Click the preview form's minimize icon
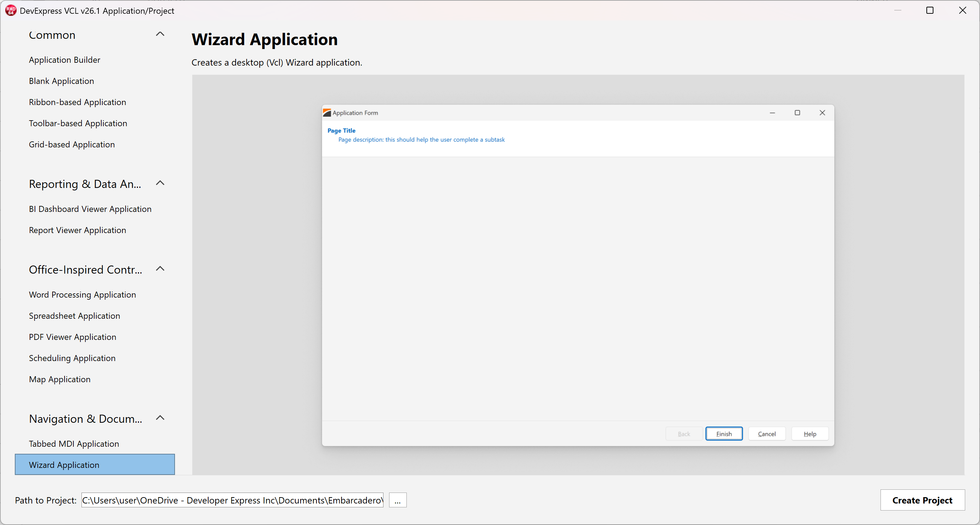The image size is (980, 525). (x=772, y=113)
